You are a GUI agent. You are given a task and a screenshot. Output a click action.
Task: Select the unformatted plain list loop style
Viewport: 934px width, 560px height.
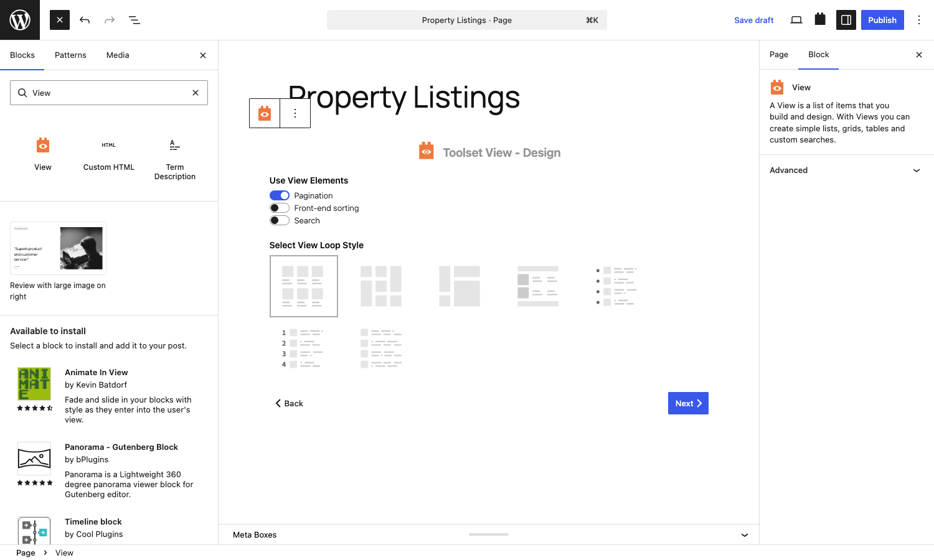pos(381,348)
